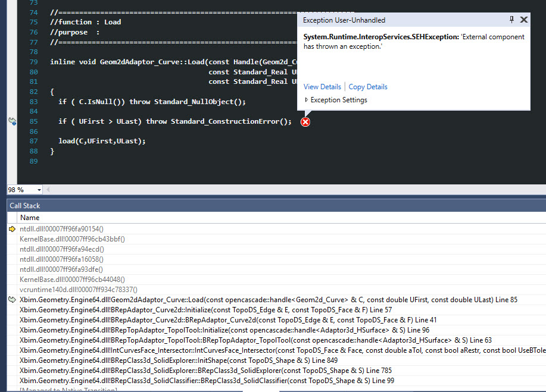Click the red error icon beside line 85
The height and width of the screenshot is (392, 546).
click(x=305, y=121)
